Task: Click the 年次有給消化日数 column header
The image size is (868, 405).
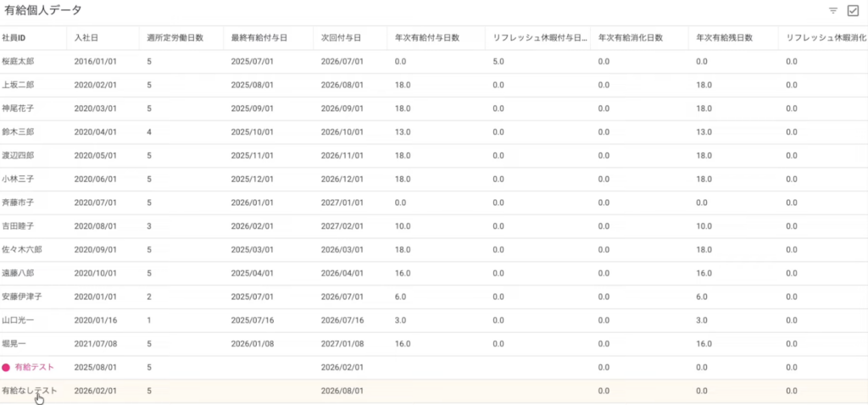Action: [x=630, y=38]
